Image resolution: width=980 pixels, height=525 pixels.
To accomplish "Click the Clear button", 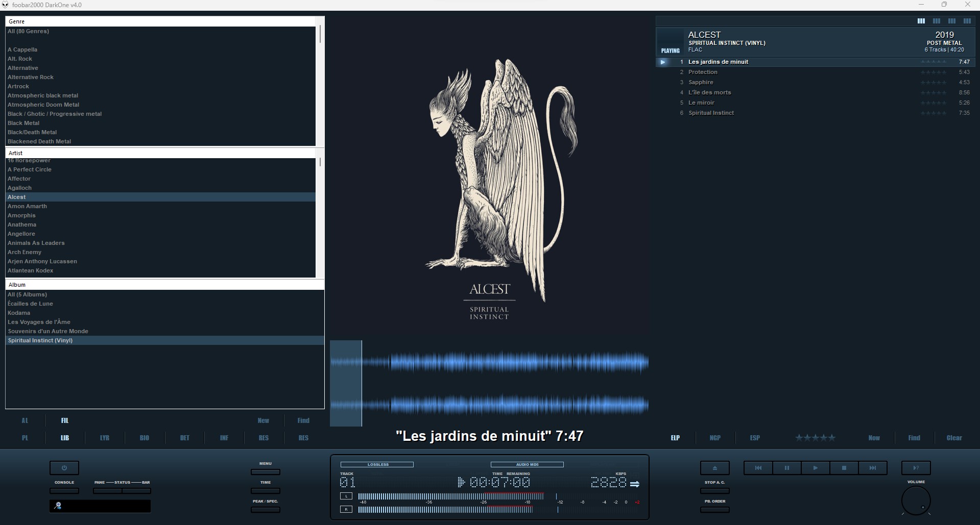I will click(954, 438).
